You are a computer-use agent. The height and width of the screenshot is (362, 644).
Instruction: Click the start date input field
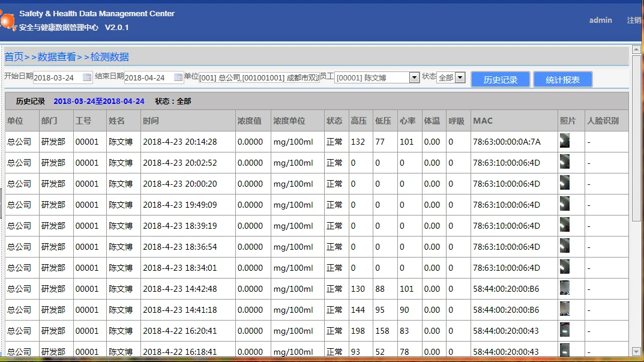pyautogui.click(x=57, y=77)
